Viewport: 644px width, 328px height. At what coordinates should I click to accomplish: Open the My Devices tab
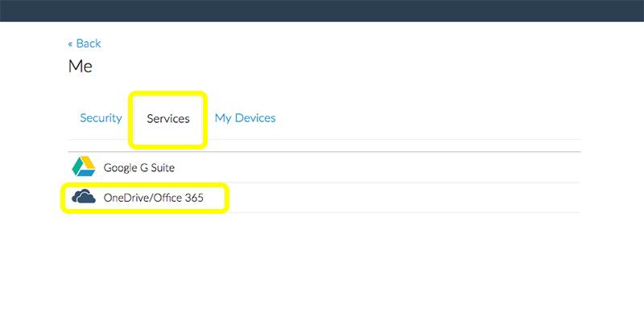(245, 118)
